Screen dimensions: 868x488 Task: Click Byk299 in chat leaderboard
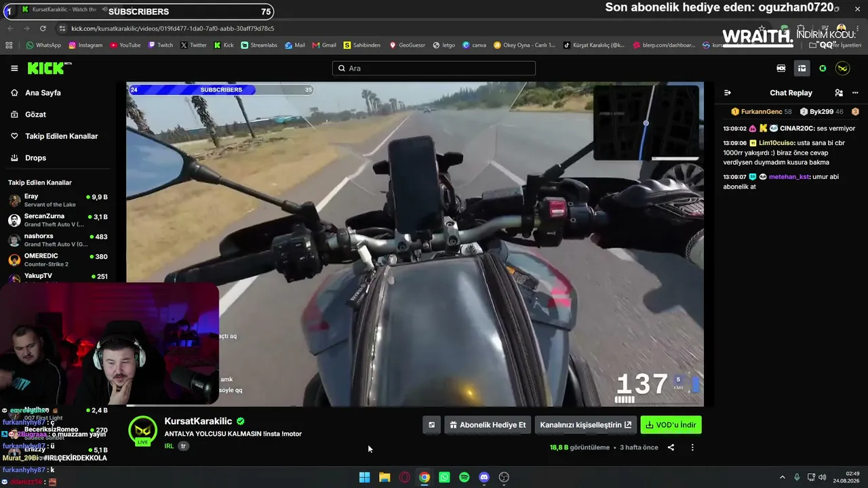[822, 112]
